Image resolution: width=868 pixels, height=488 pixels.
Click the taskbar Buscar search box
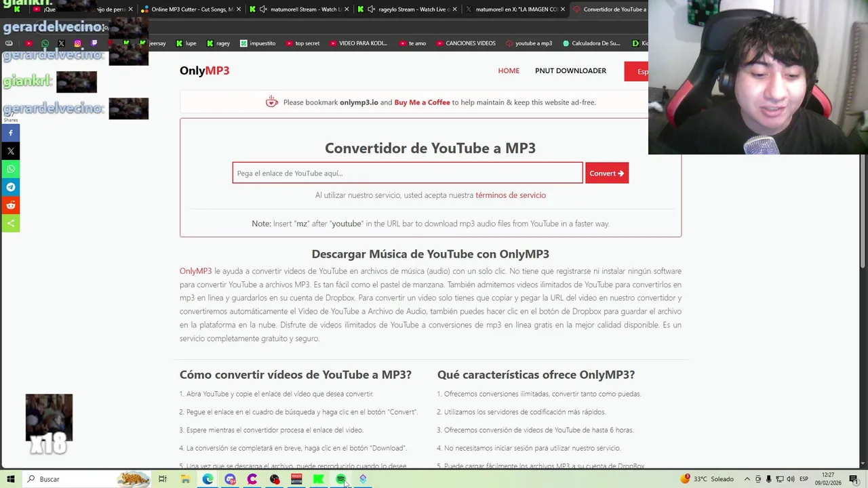click(x=87, y=479)
